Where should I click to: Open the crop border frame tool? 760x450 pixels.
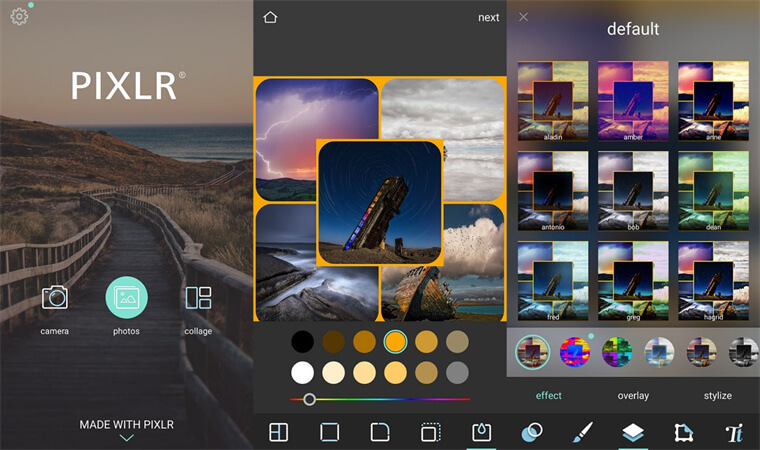coord(684,432)
